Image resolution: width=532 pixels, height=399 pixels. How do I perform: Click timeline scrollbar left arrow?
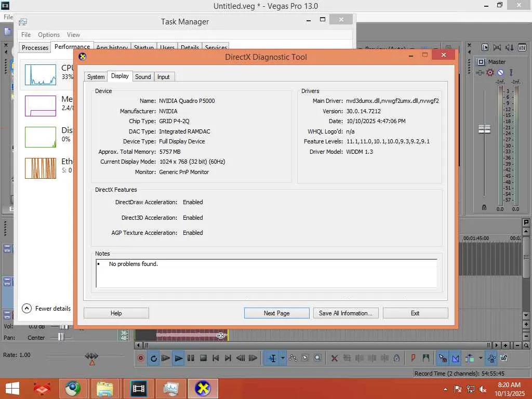[x=138, y=345]
